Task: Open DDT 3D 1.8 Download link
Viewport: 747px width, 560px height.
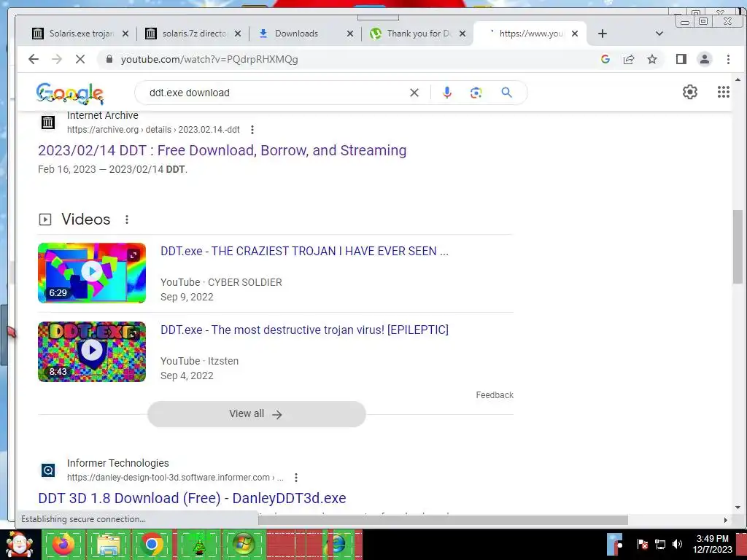Action: [192, 498]
